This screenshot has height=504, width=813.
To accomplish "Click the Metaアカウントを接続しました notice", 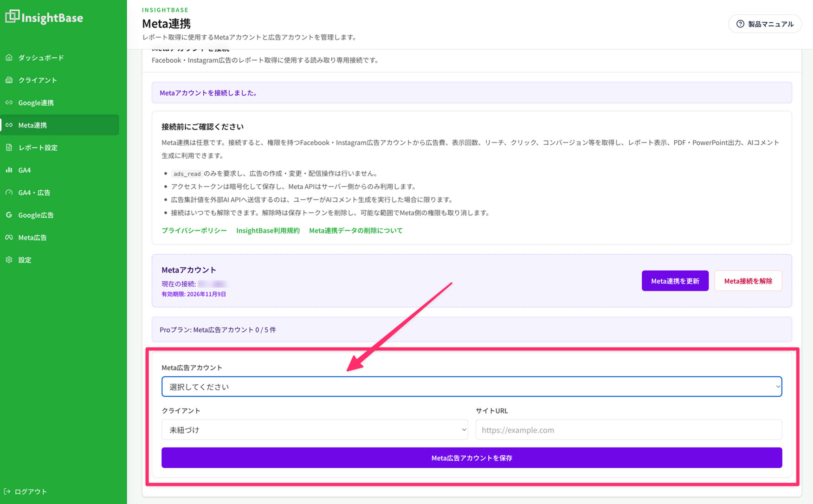I will (x=471, y=93).
